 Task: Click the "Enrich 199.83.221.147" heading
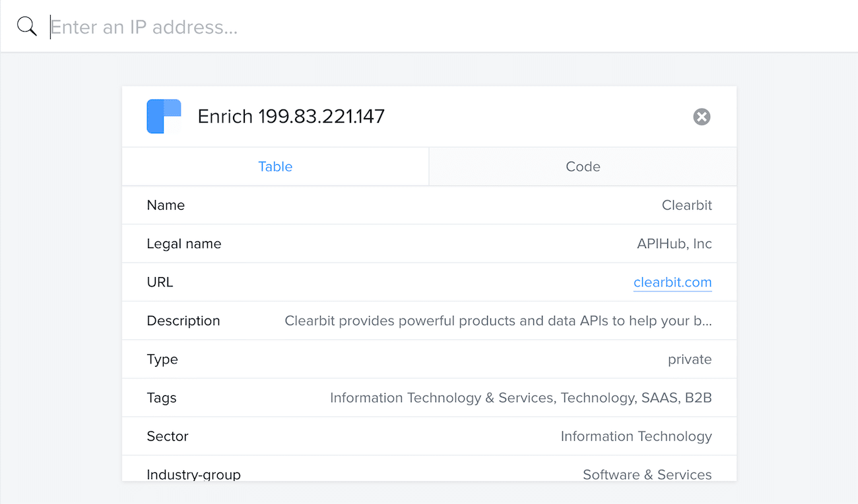pyautogui.click(x=291, y=117)
